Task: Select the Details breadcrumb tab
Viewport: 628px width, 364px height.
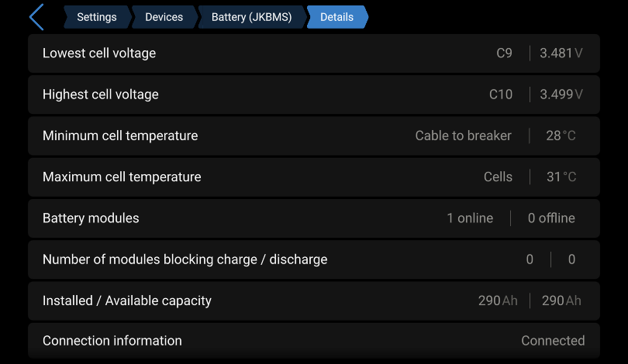Action: pos(337,17)
